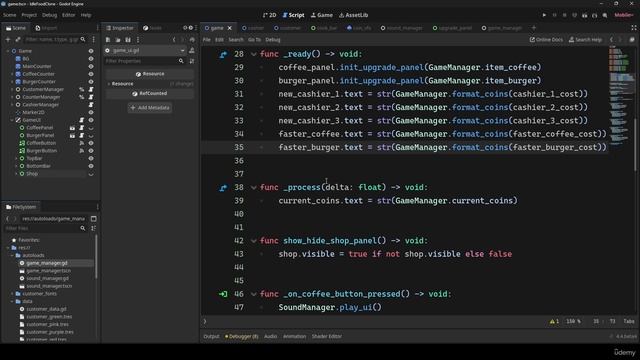Hide the Marker2D node

coord(91,112)
